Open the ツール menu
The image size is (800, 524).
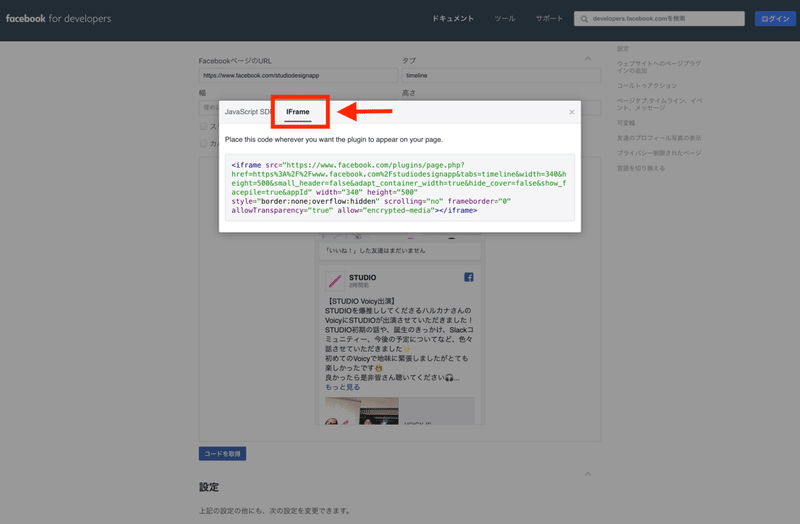point(505,18)
